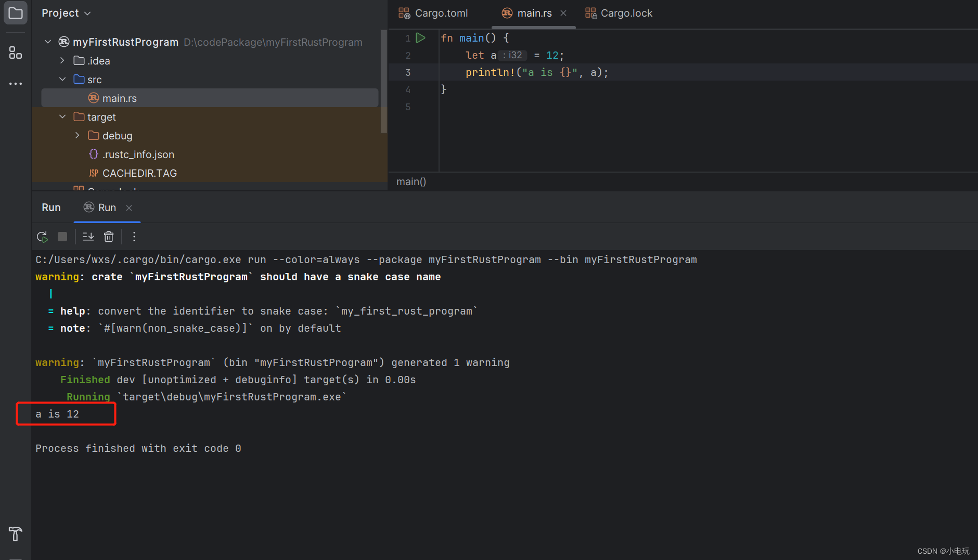978x560 pixels.
Task: Click the help: convert the identifier line
Action: 263,311
